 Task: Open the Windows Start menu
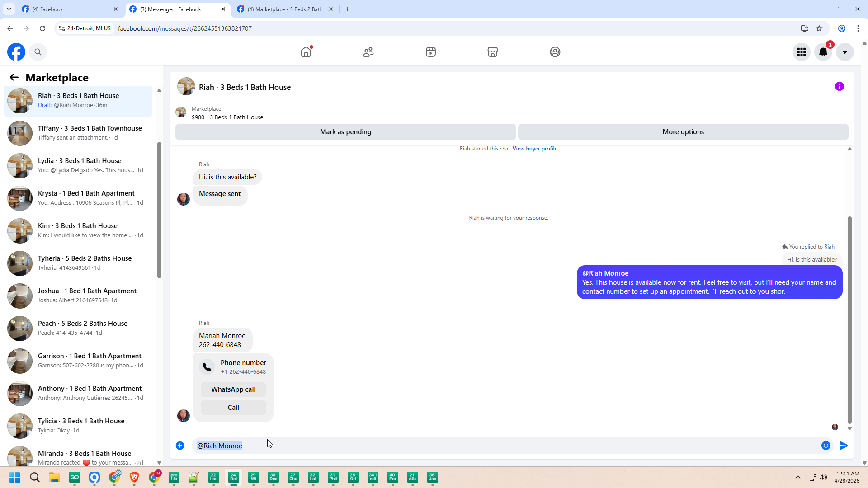click(14, 477)
